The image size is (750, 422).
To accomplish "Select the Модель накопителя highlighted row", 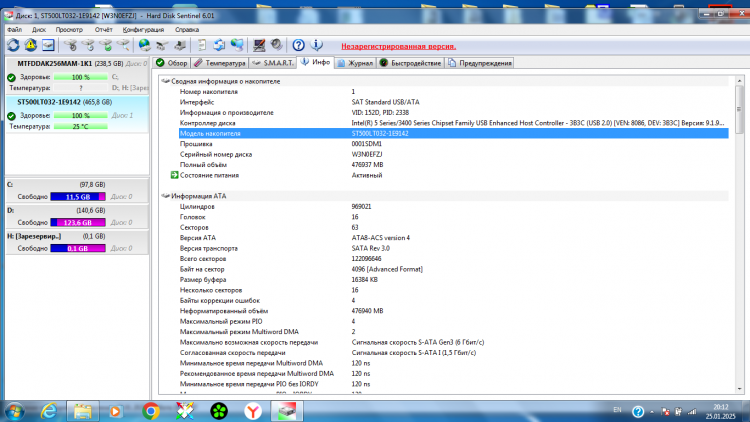I will [453, 133].
